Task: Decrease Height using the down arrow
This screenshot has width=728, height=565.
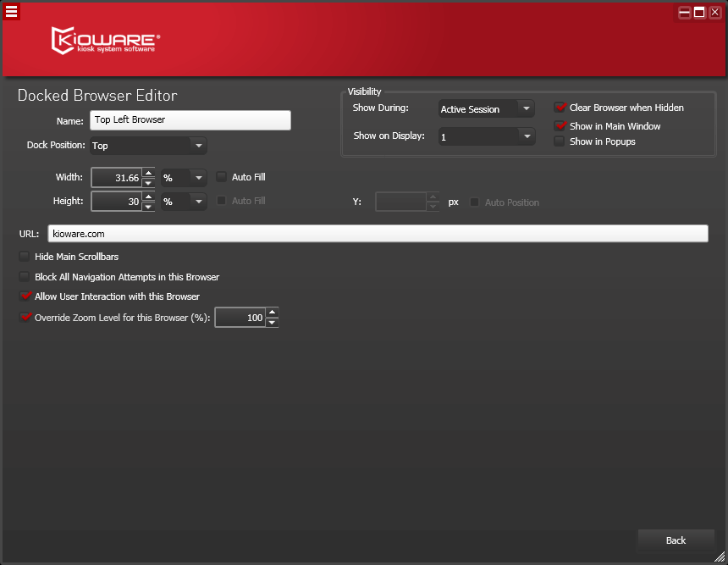Action: point(148,207)
